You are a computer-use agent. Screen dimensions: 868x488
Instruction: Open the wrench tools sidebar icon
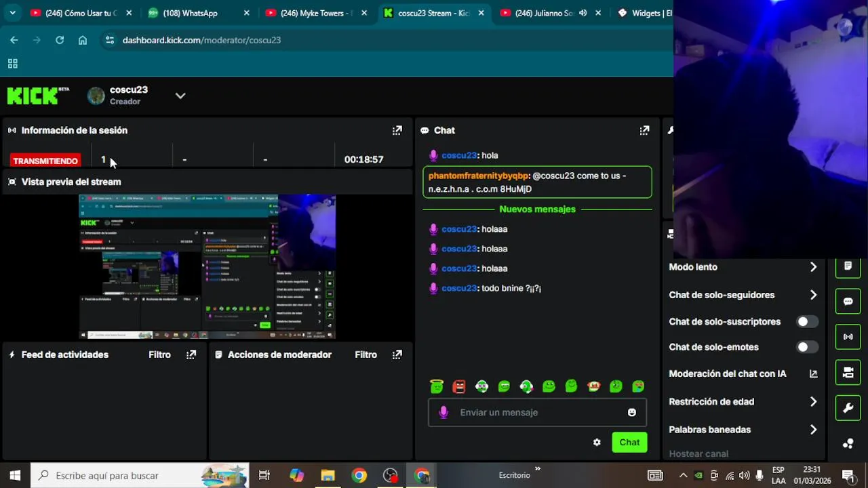click(848, 408)
